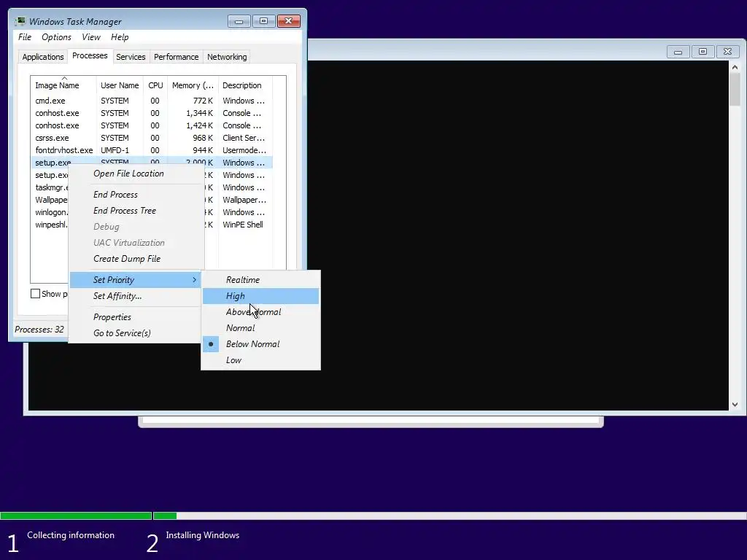747x560 pixels.
Task: Sort by Description column header
Action: pos(245,85)
